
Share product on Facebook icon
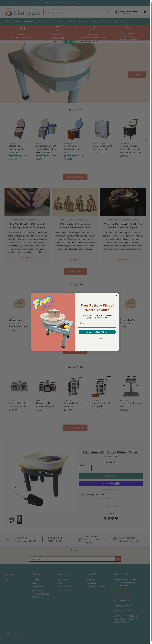click(105, 518)
